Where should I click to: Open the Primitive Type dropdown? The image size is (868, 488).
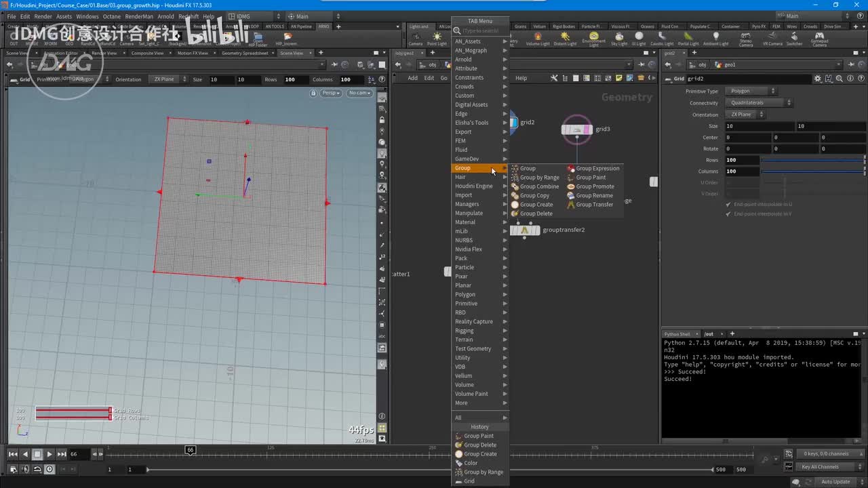tap(752, 91)
